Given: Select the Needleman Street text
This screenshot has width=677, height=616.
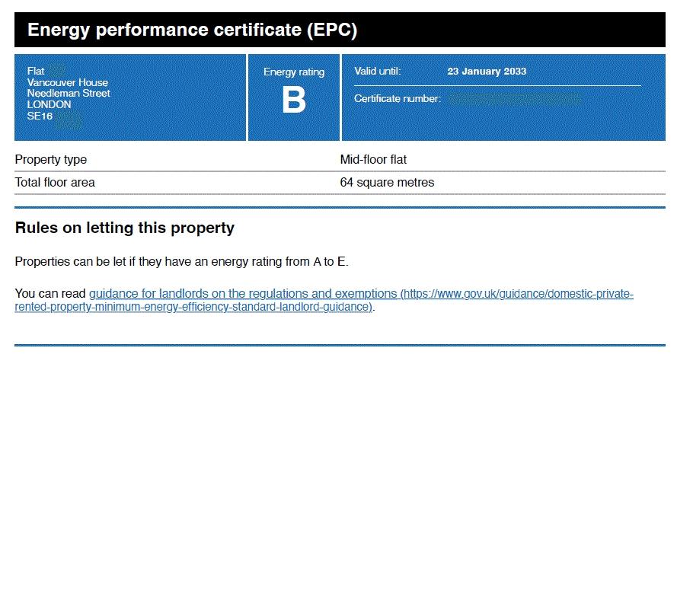Looking at the screenshot, I should (69, 93).
